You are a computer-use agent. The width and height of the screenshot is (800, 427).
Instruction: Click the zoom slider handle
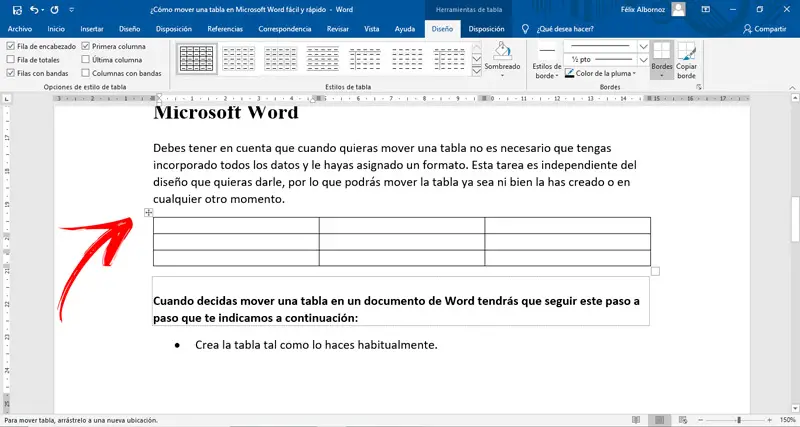point(739,420)
